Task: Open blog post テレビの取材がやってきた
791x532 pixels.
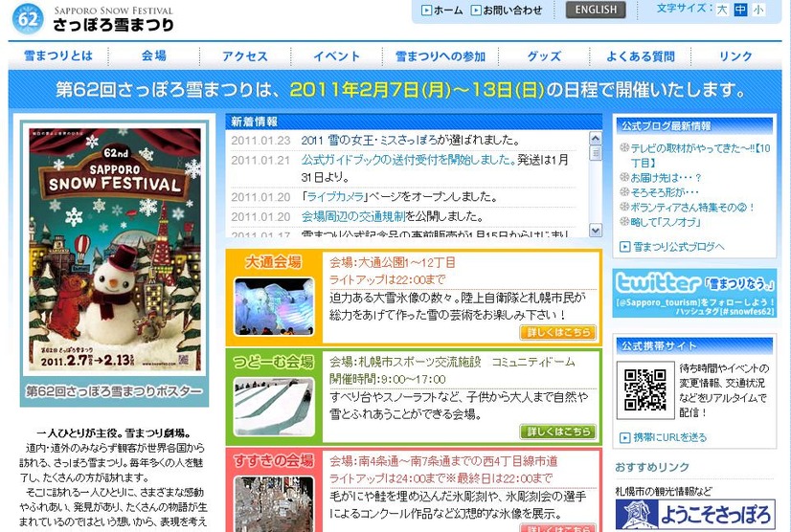Action: coord(700,155)
